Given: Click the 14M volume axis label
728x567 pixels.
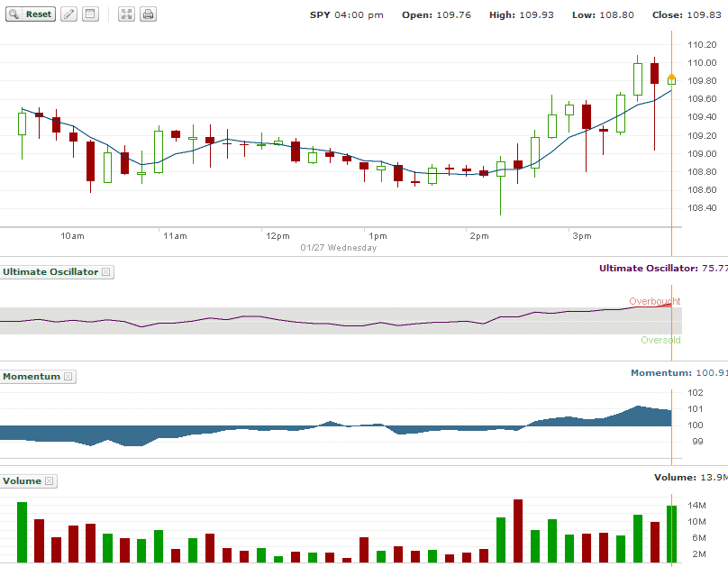Looking at the screenshot, I should [696, 505].
